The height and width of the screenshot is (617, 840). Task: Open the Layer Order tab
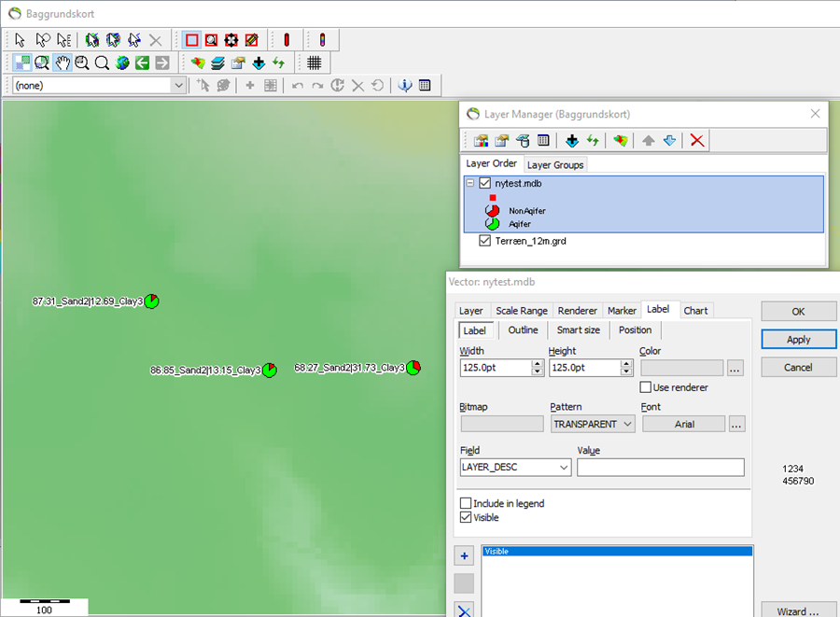click(x=491, y=163)
